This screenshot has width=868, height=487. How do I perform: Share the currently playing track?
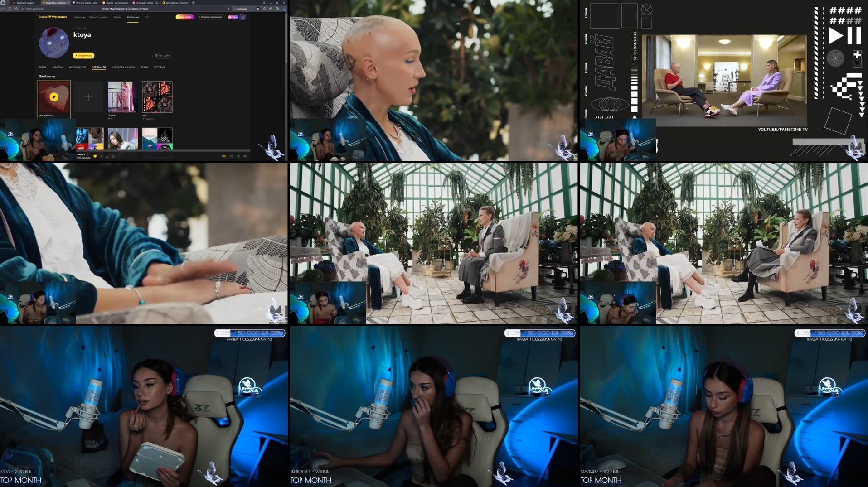[x=107, y=156]
